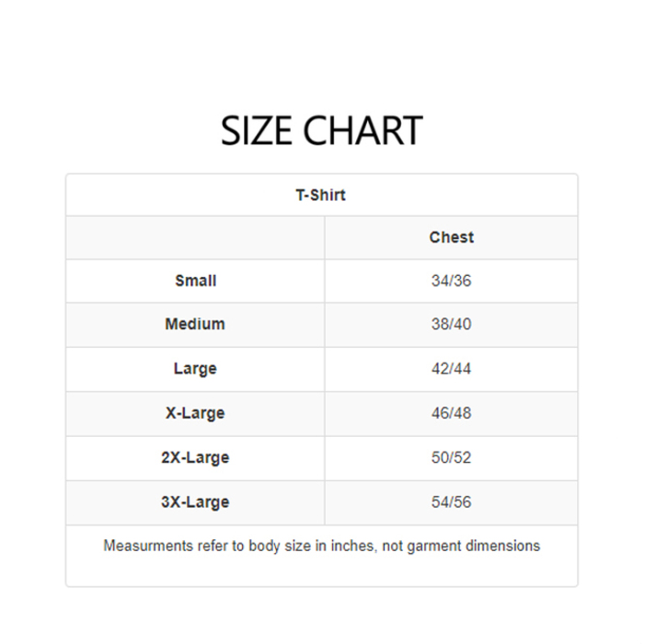Click the 50/52 chest measurement
Screen dimensions: 645x644
tap(451, 457)
